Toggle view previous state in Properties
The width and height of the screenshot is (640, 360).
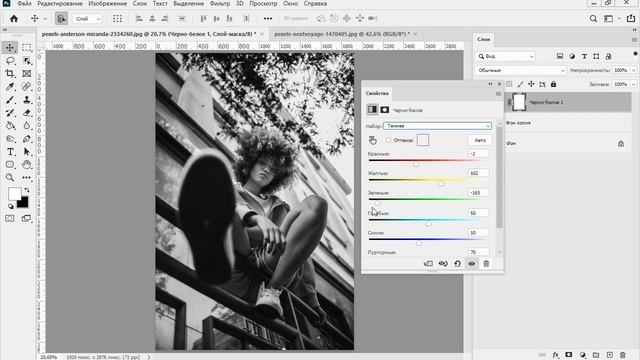click(x=443, y=264)
